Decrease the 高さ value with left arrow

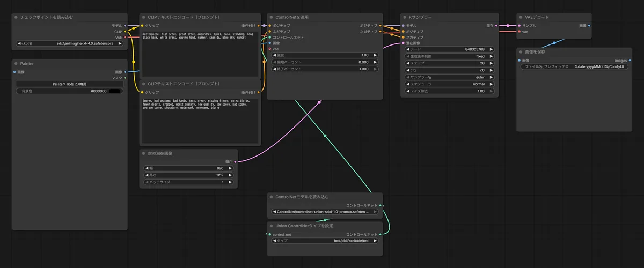[148, 175]
